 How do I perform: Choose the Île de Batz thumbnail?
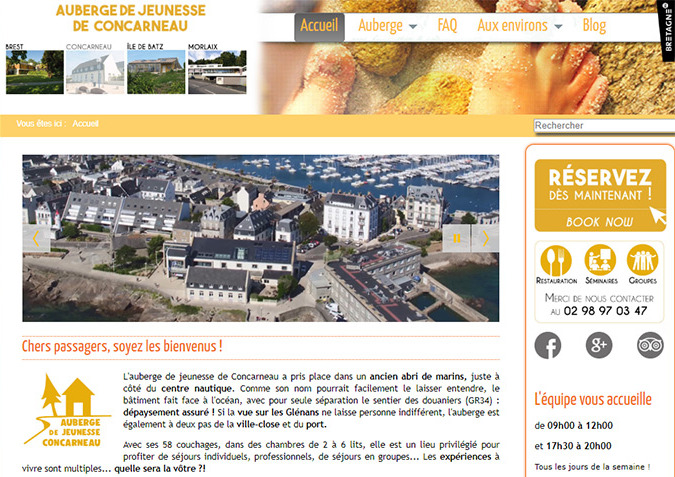[x=156, y=72]
